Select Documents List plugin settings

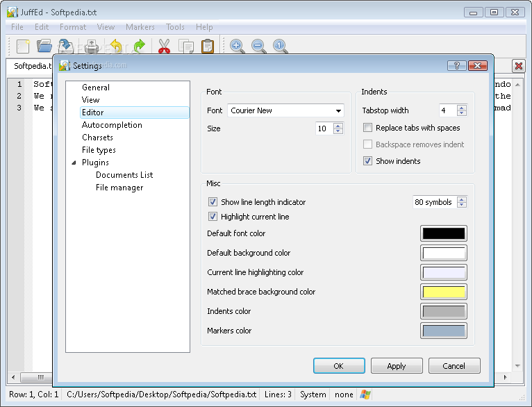(124, 175)
